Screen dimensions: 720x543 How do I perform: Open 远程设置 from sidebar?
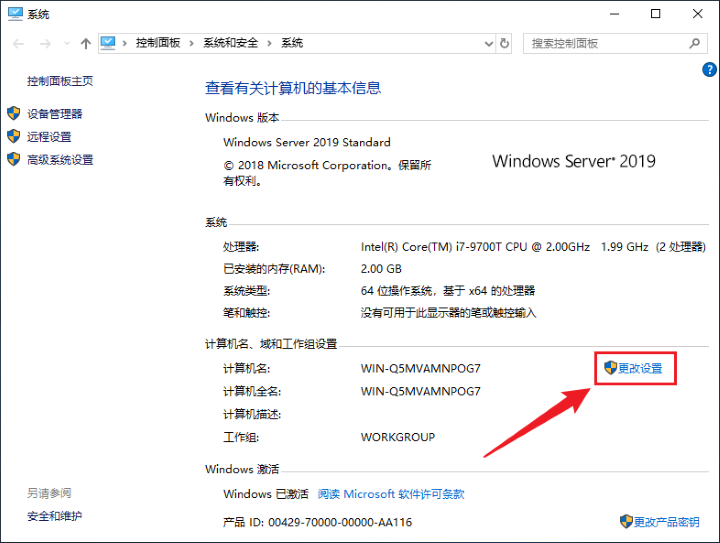pyautogui.click(x=49, y=137)
